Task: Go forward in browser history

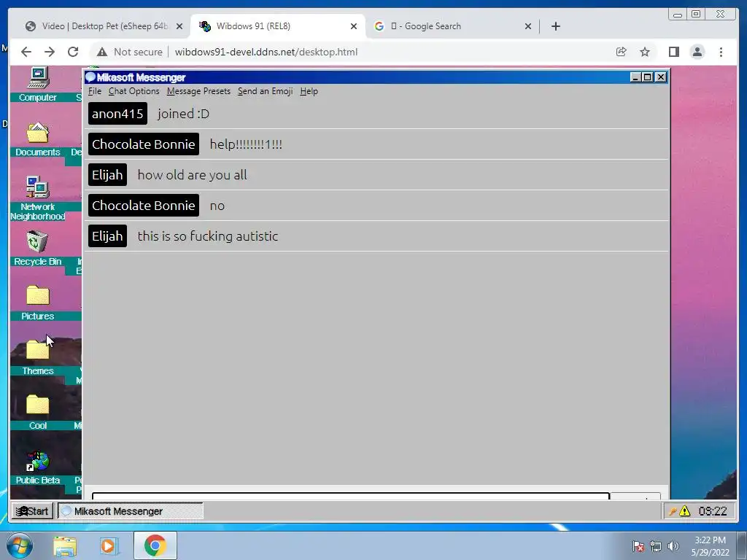Action: (50, 52)
